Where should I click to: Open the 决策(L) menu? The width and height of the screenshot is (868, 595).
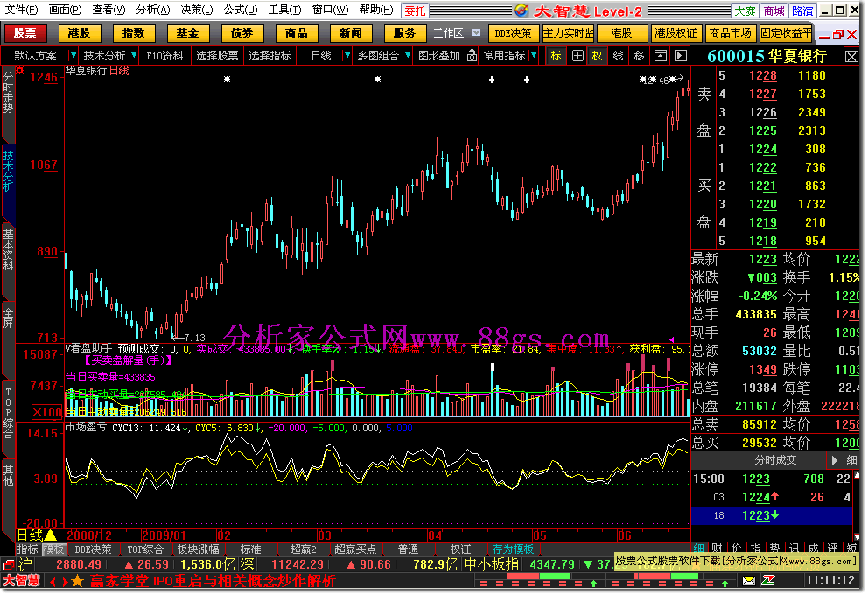click(197, 10)
